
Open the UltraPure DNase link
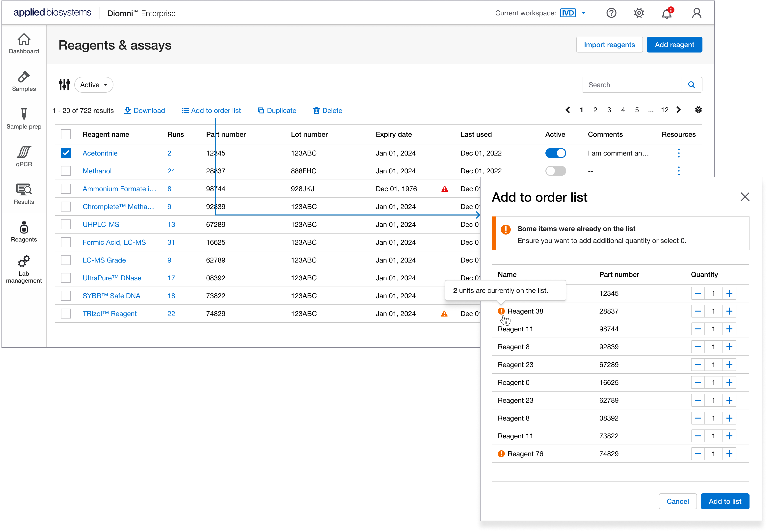click(x=112, y=278)
